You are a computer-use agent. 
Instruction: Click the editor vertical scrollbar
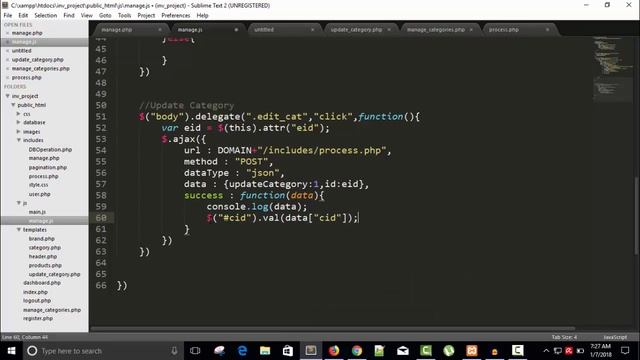[x=636, y=216]
